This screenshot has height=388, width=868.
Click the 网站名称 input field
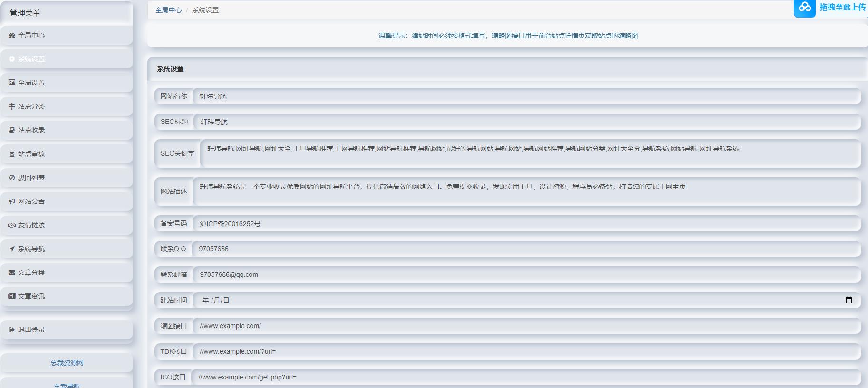[527, 96]
